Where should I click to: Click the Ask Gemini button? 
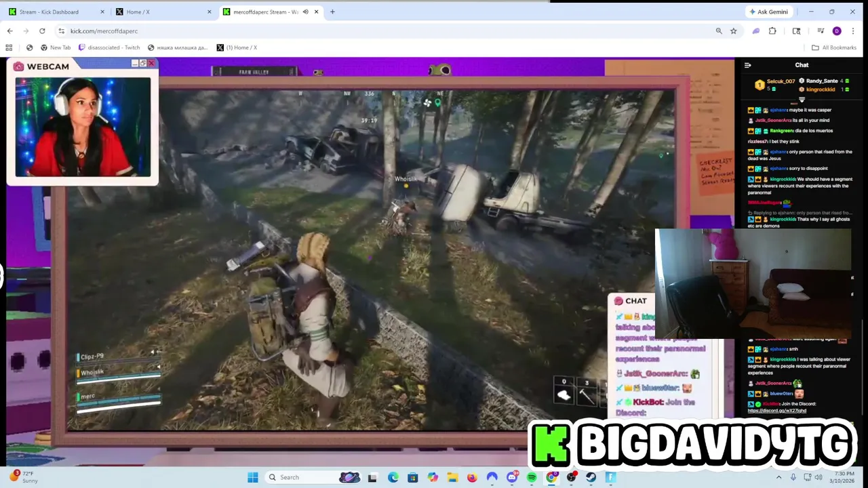[x=768, y=12]
